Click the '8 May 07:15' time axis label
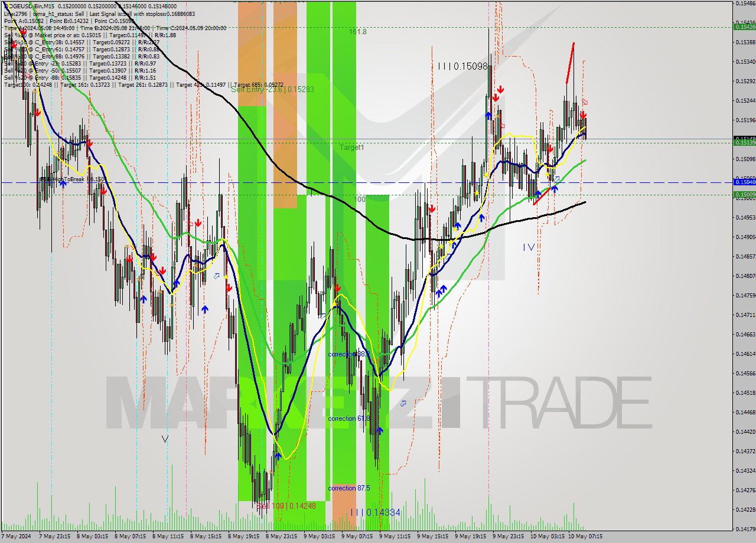756x543 pixels. 130,537
